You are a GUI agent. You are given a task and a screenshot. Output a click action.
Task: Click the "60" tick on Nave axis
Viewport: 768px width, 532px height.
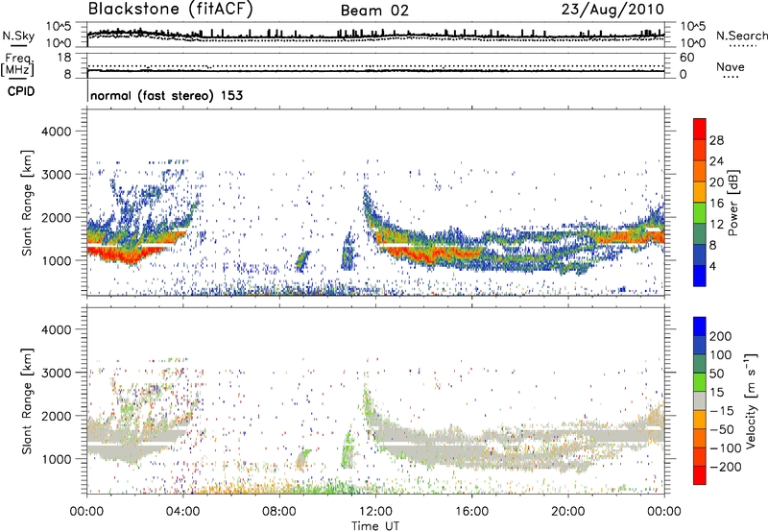tap(686, 58)
